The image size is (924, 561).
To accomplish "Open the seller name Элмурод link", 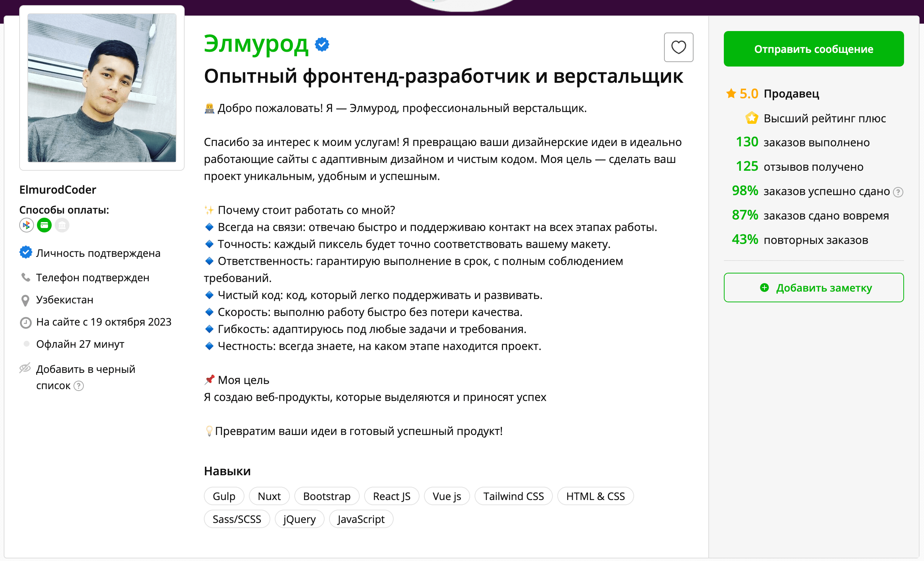I will click(x=256, y=44).
